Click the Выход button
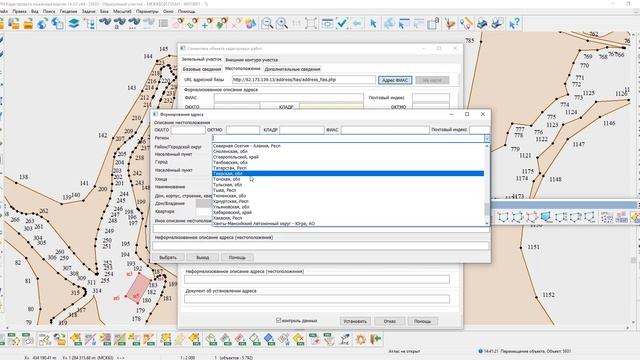Image resolution: width=640 pixels, height=360 pixels. (x=202, y=258)
